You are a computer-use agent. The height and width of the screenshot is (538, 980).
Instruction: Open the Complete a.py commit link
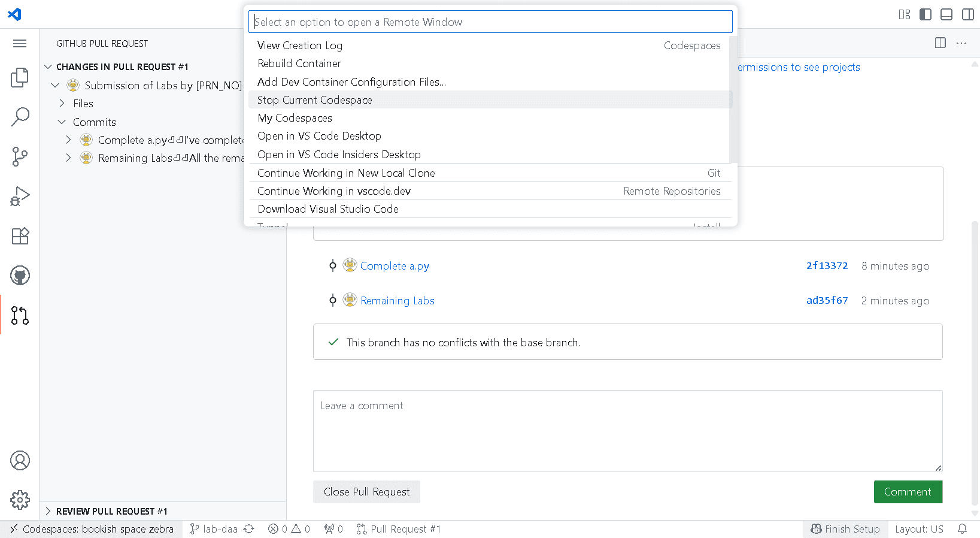[x=395, y=265]
